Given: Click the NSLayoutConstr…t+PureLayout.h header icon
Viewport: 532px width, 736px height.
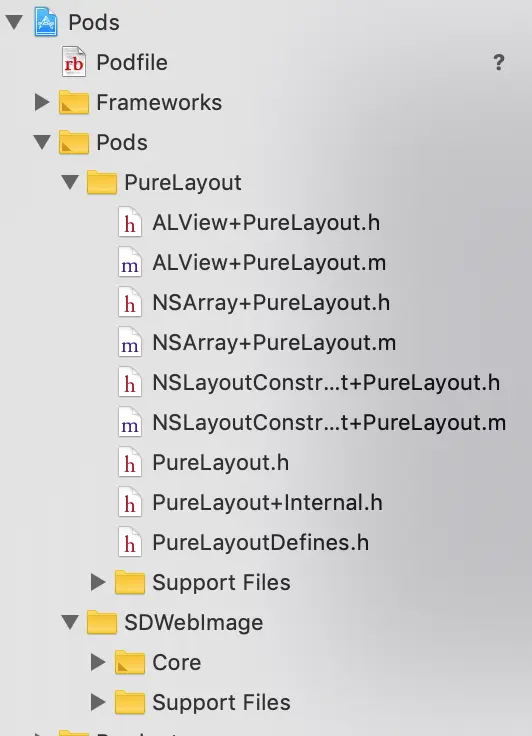Looking at the screenshot, I should coord(130,383).
